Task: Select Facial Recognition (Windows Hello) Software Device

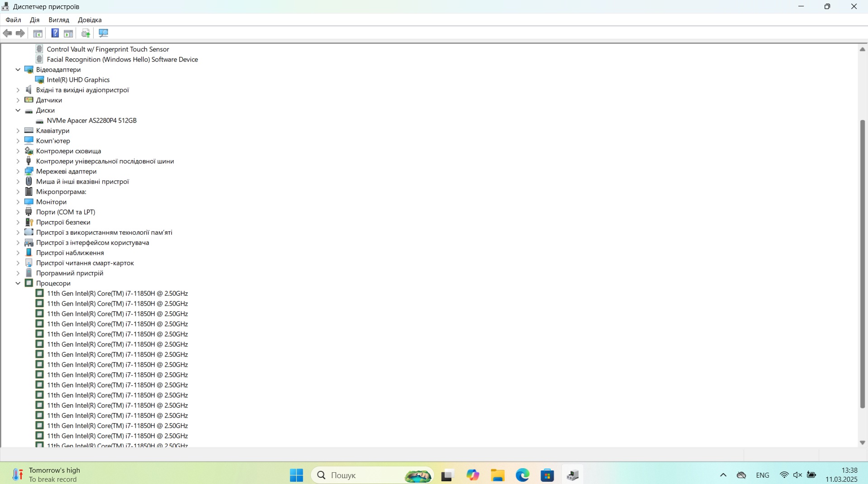Action: click(x=123, y=59)
